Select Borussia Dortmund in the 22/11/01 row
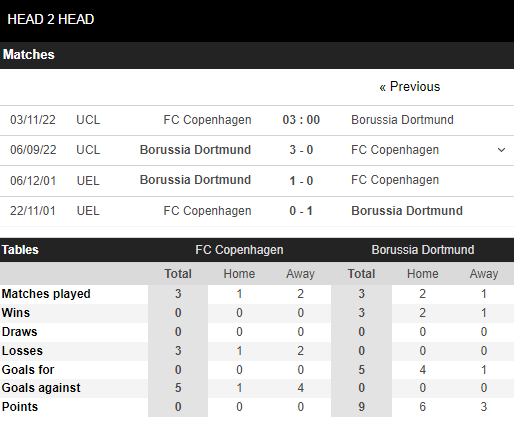514x435 pixels. coord(407,211)
